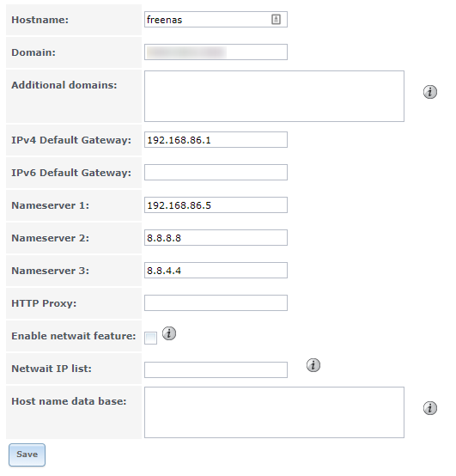Enable the netwait feature checkbox

click(150, 339)
